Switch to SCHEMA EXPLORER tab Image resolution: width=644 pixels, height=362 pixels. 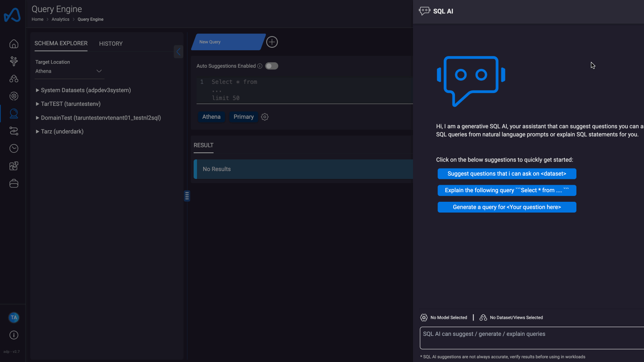(61, 43)
